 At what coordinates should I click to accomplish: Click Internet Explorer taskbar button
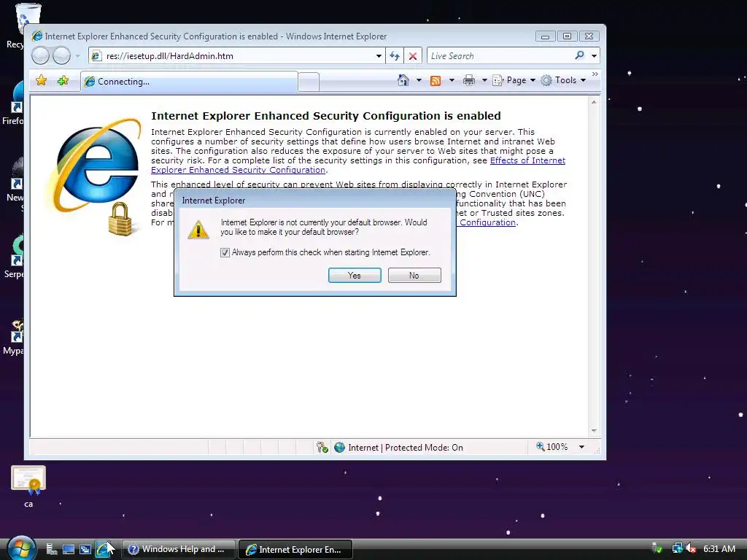pos(295,549)
